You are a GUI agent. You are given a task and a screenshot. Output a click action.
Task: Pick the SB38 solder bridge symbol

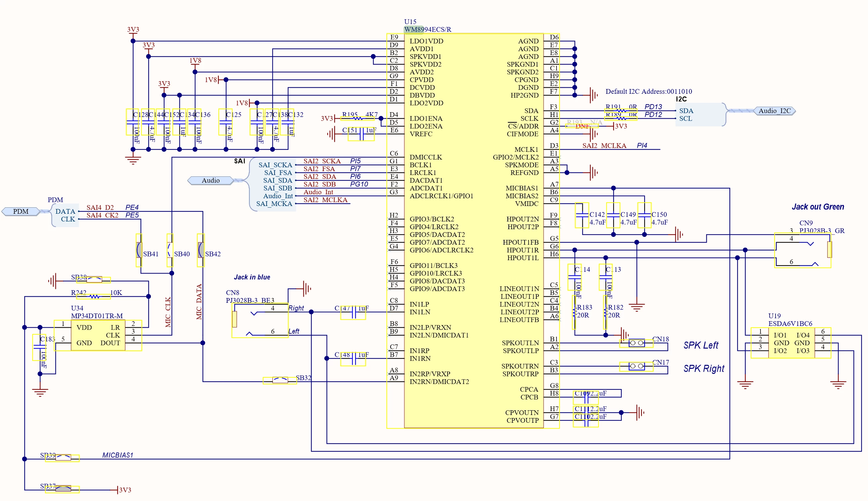point(93,280)
